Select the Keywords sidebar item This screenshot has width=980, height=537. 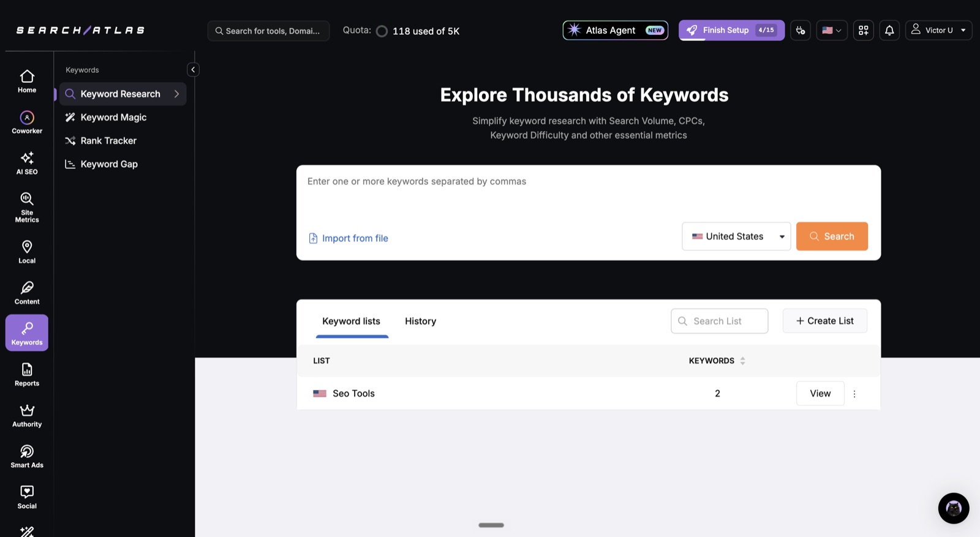pyautogui.click(x=27, y=333)
